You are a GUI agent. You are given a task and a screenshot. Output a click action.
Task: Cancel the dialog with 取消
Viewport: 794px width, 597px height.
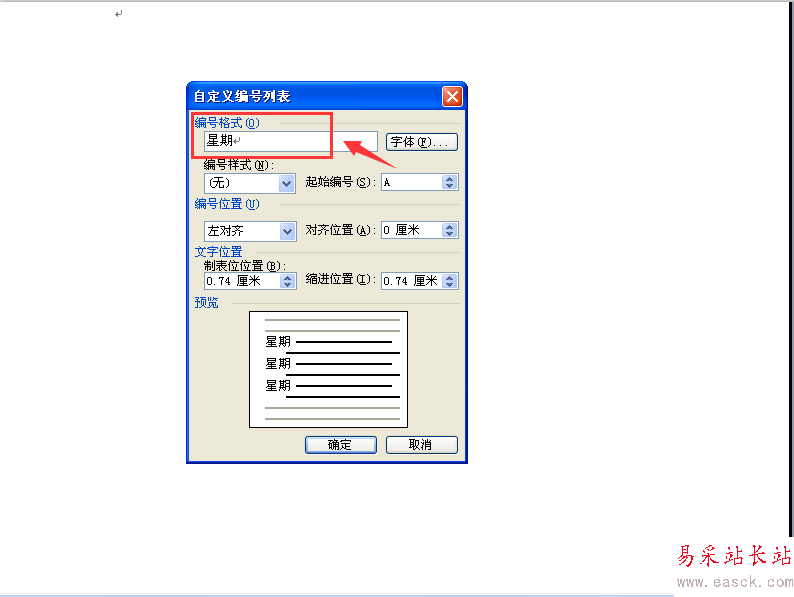422,445
